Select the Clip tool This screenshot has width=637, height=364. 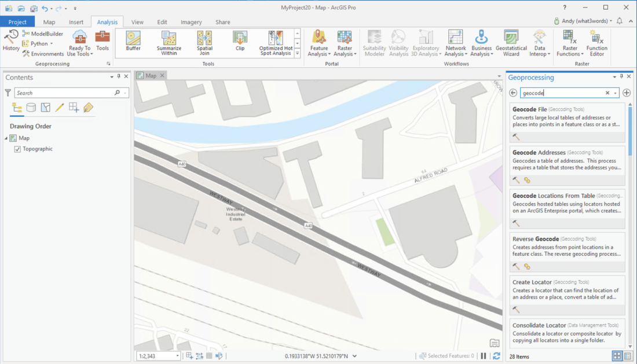click(x=240, y=41)
